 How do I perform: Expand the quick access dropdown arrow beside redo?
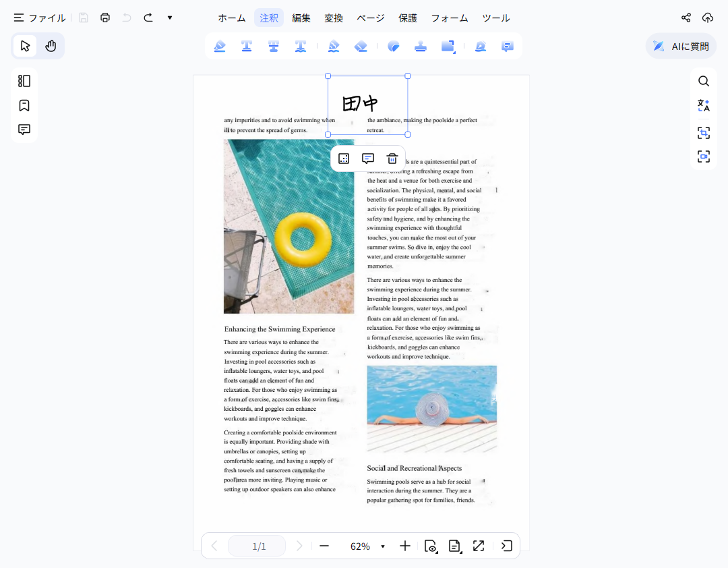point(170,18)
